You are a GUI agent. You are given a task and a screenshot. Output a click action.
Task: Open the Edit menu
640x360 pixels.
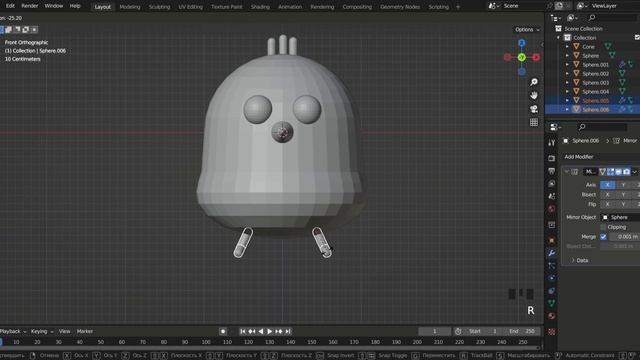(10, 6)
